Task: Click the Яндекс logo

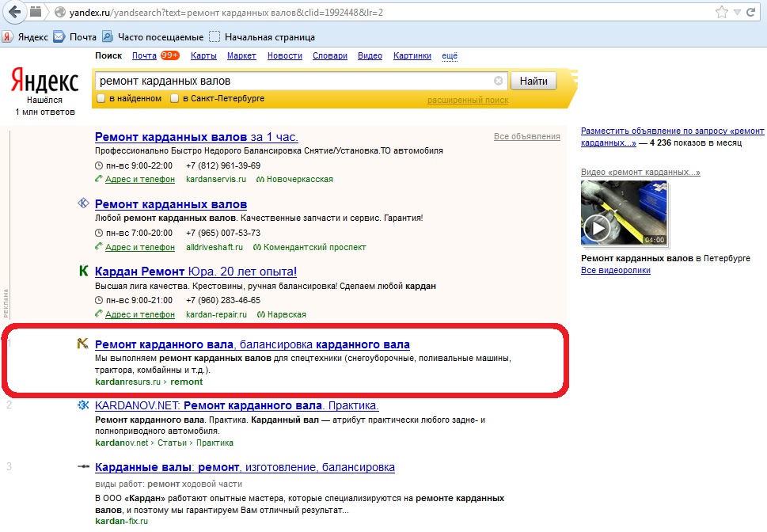Action: [44, 81]
